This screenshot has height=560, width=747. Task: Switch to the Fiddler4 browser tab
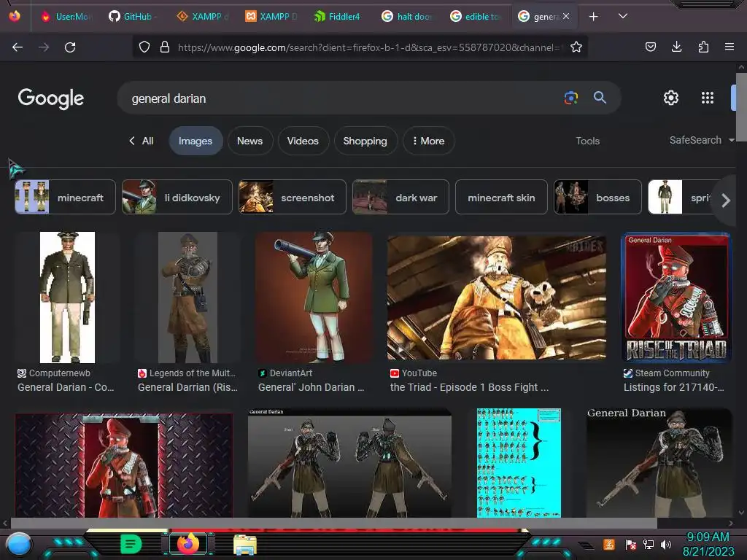pos(337,16)
